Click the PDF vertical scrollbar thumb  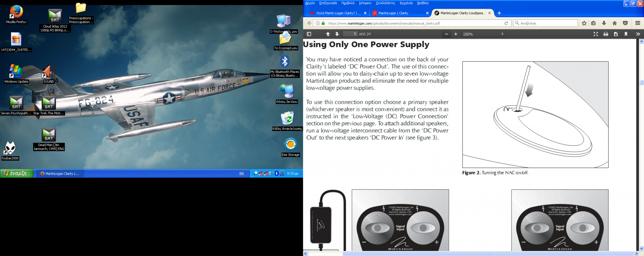[641, 83]
